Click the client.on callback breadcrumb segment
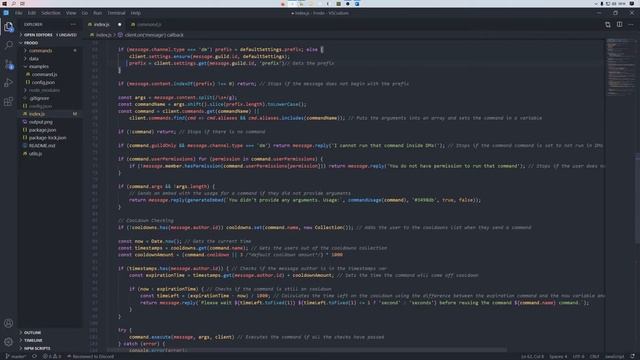 click(x=151, y=35)
